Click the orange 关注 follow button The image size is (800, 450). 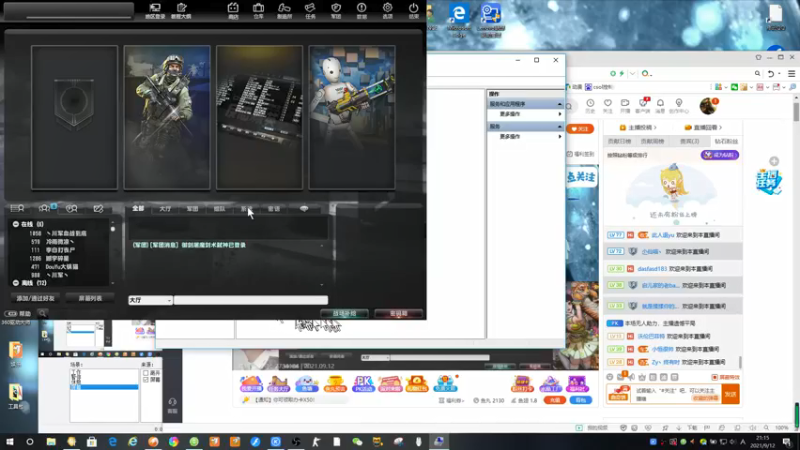580,129
